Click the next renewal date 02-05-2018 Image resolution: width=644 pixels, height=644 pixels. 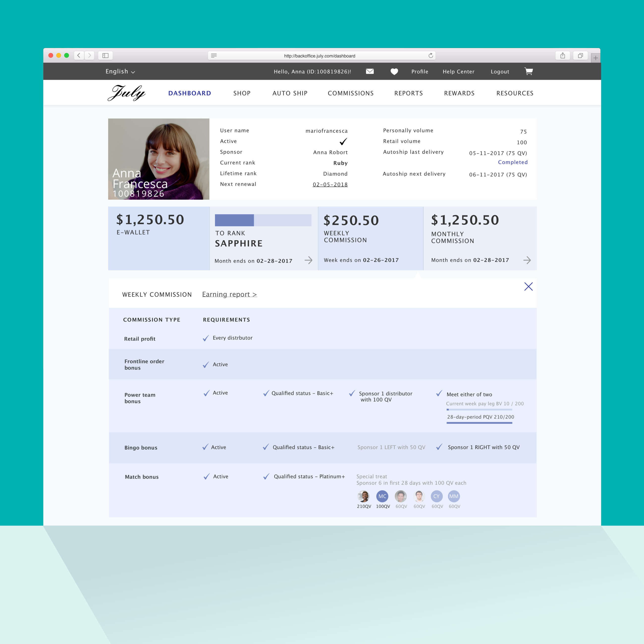[x=330, y=184]
